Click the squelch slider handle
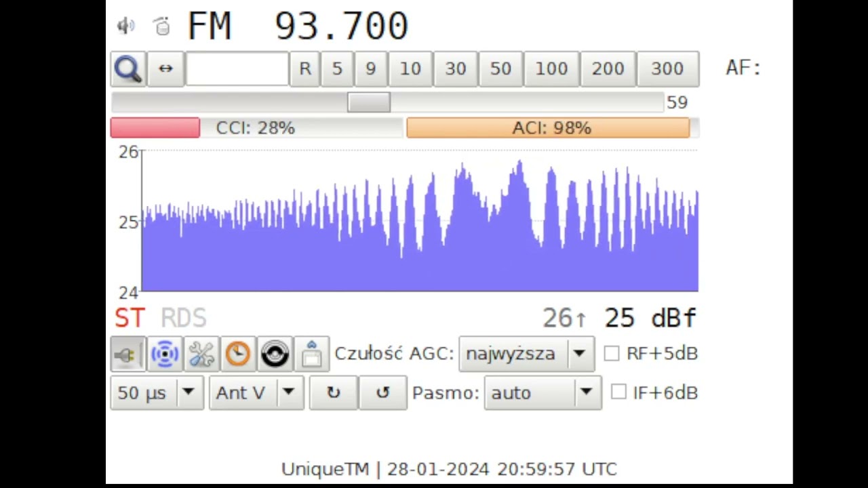 coord(369,102)
